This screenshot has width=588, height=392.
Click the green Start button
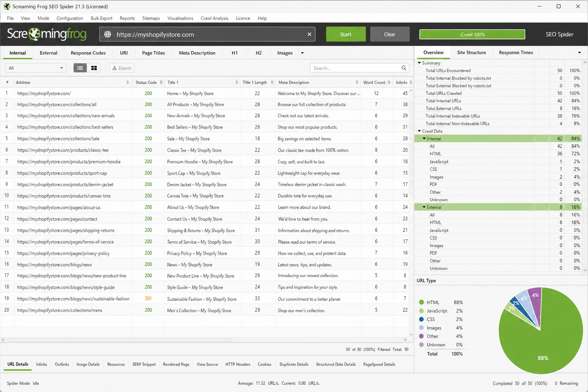[x=346, y=34]
